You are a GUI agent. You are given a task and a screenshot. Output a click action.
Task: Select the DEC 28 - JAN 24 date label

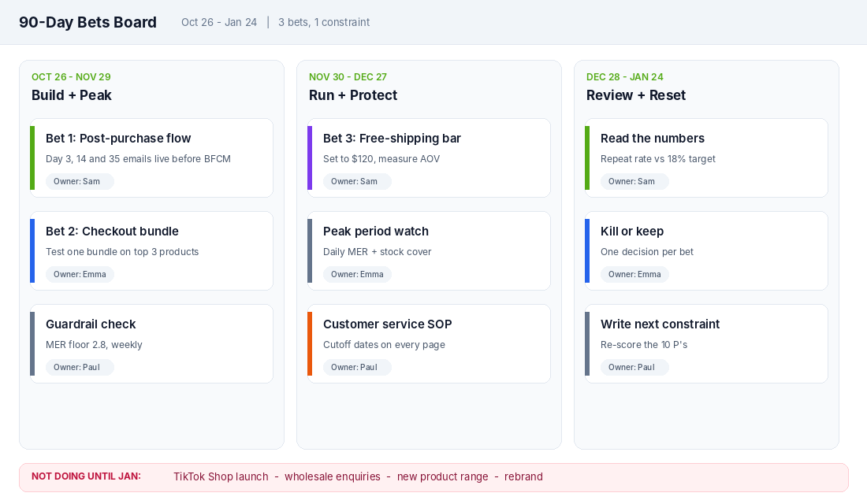625,77
